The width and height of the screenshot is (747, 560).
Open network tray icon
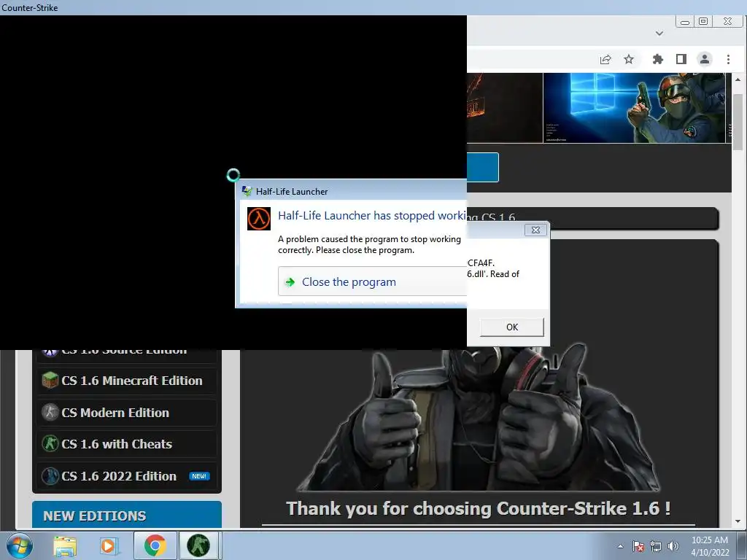coord(656,546)
